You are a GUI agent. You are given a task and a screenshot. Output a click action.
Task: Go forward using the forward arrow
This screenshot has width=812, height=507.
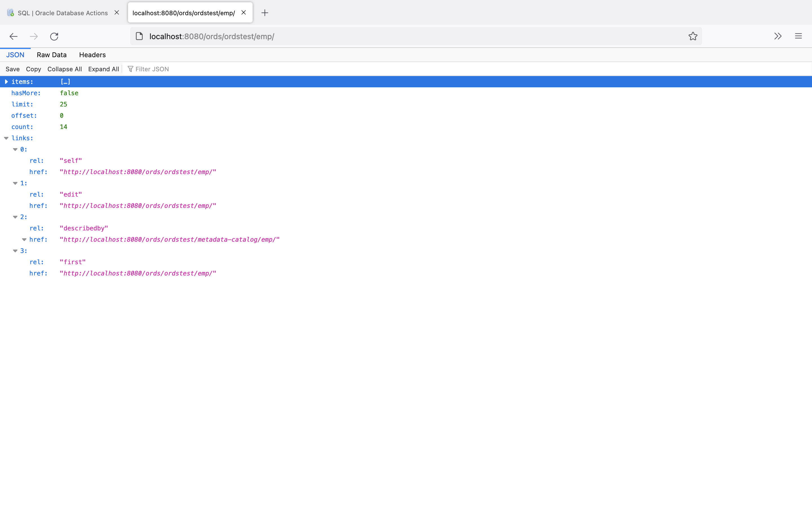coord(34,36)
